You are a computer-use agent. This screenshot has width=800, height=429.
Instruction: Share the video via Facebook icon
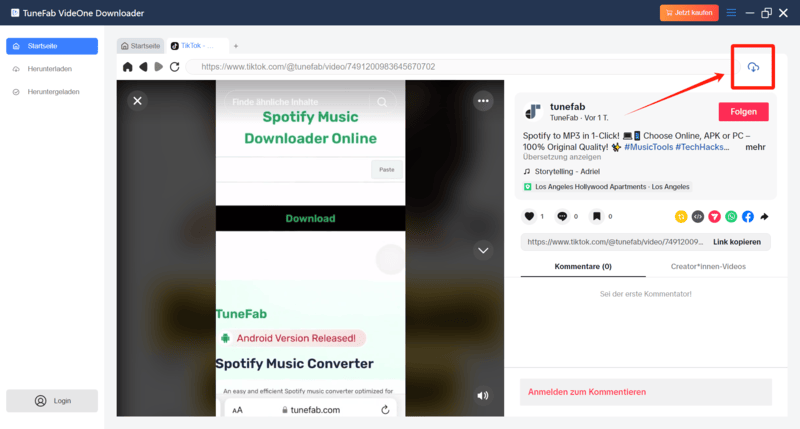click(x=748, y=216)
